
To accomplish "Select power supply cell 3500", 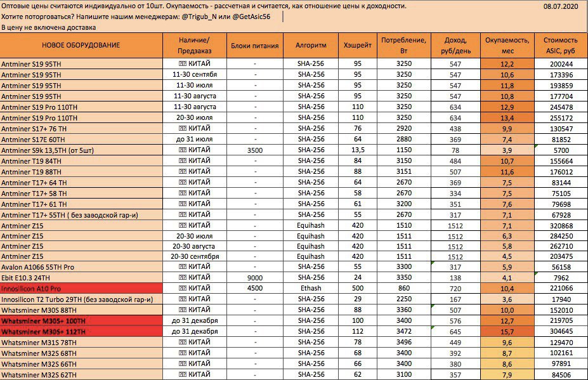I will pyautogui.click(x=255, y=150).
